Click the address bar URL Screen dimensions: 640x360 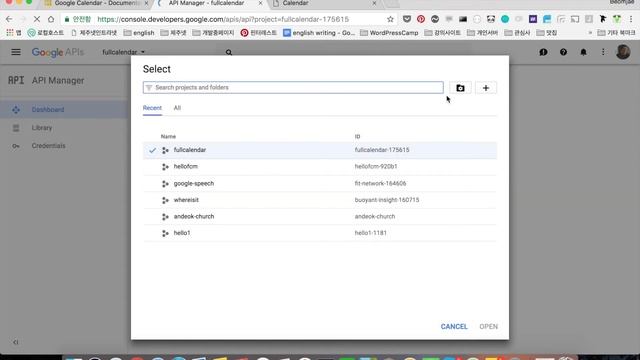223,19
